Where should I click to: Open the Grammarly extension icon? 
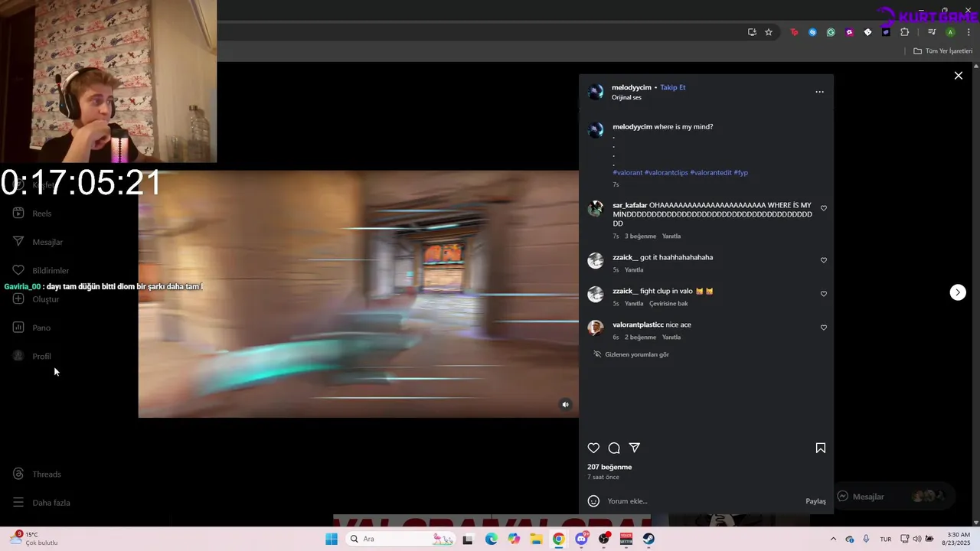click(x=831, y=32)
